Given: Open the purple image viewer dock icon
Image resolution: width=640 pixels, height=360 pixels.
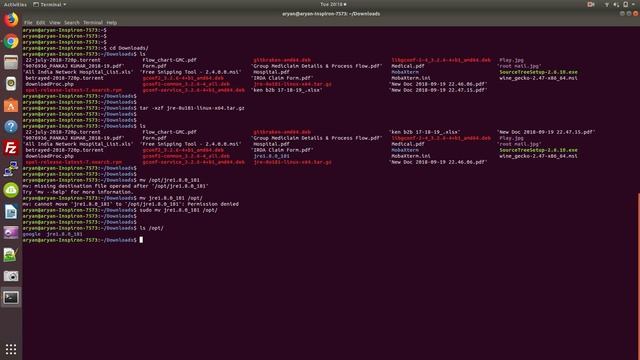Looking at the screenshot, I should (11, 233).
